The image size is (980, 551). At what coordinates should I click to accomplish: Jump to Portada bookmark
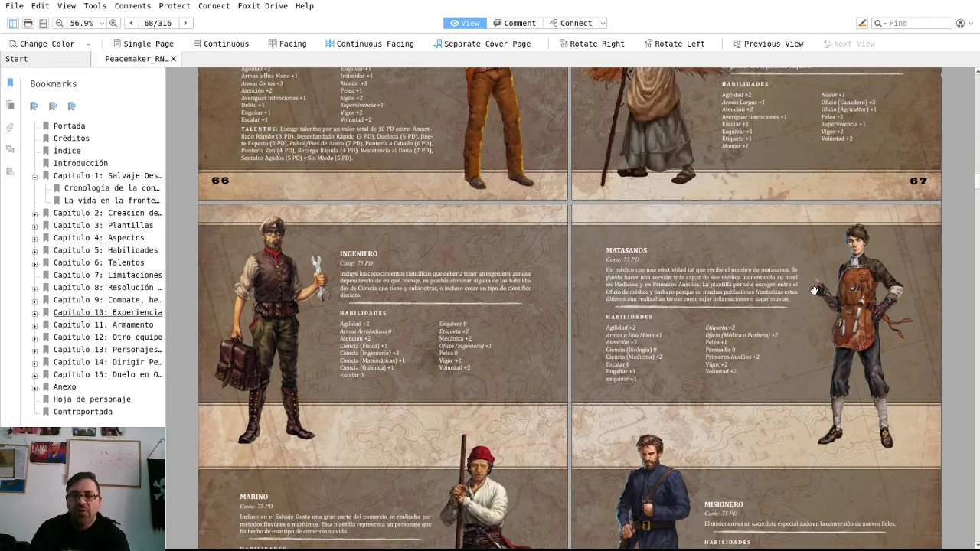[69, 126]
